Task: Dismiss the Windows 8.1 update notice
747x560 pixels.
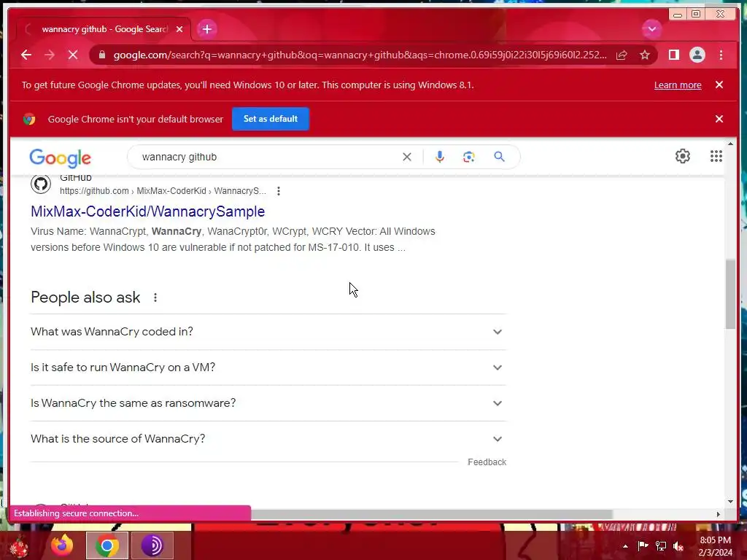Action: 719,85
